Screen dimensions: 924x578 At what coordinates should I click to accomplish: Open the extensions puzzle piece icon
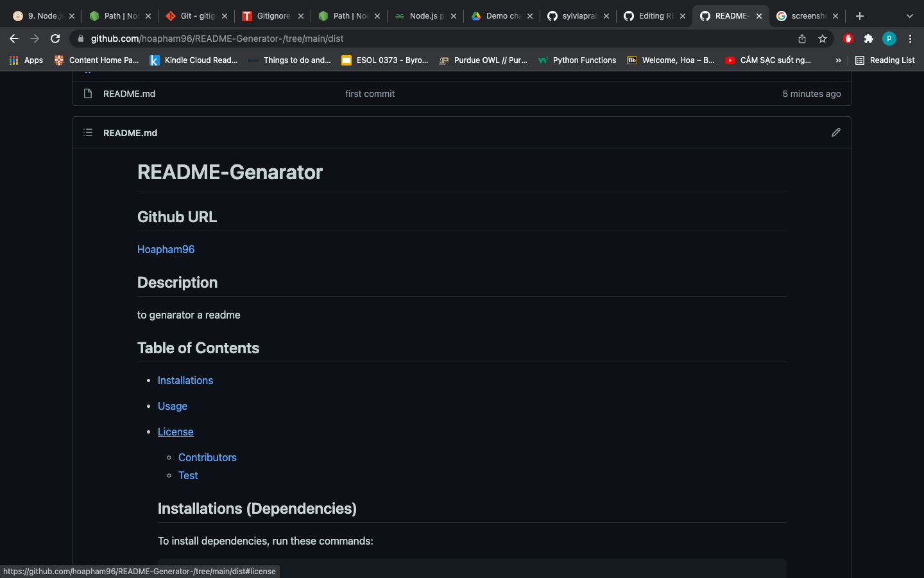868,39
